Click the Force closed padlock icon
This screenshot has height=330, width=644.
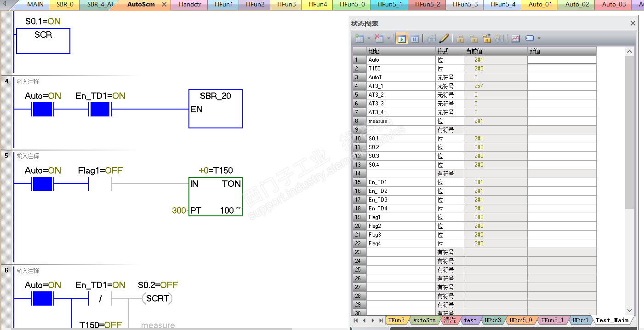coord(460,39)
